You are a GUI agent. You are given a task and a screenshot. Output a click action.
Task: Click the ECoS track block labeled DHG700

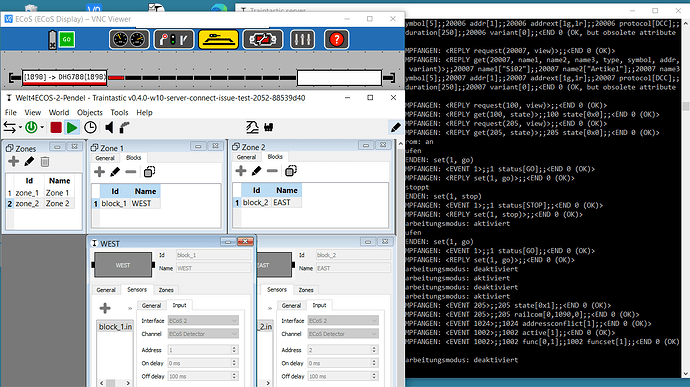point(65,77)
